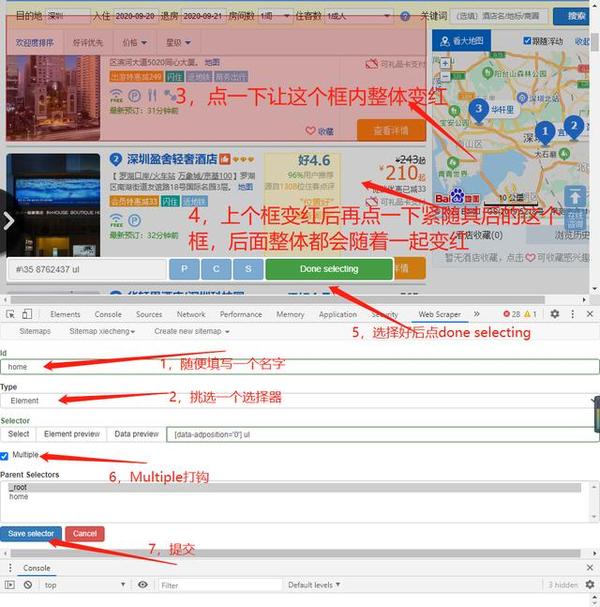Click the Id input field containing home
Screen dimensions: 600x607
pos(300,367)
